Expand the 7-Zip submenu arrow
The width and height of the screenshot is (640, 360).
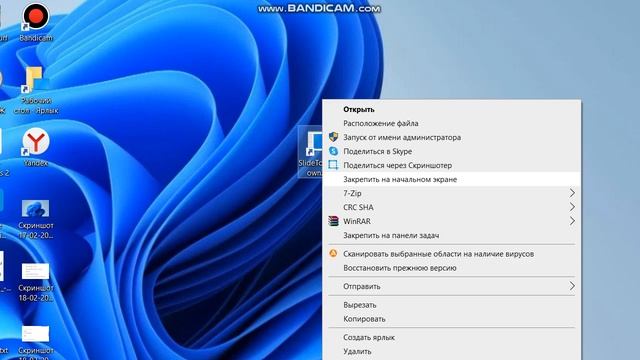[572, 193]
